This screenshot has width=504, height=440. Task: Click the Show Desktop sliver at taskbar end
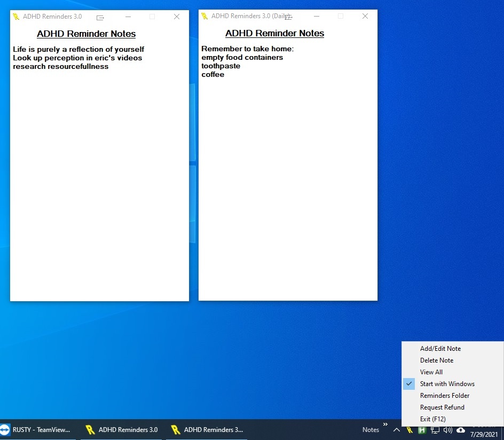tap(502, 430)
